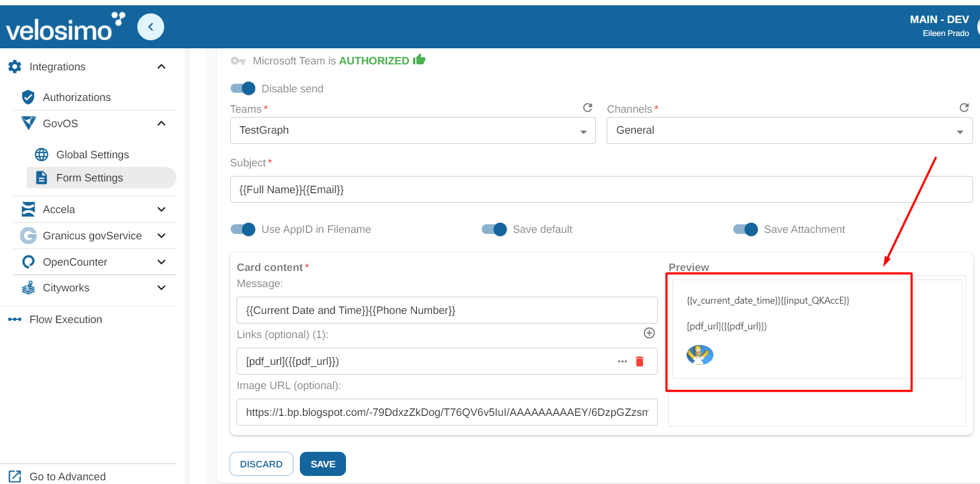The width and height of the screenshot is (980, 484).
Task: Open the Teams dropdown showing TestGraph
Action: [x=413, y=130]
